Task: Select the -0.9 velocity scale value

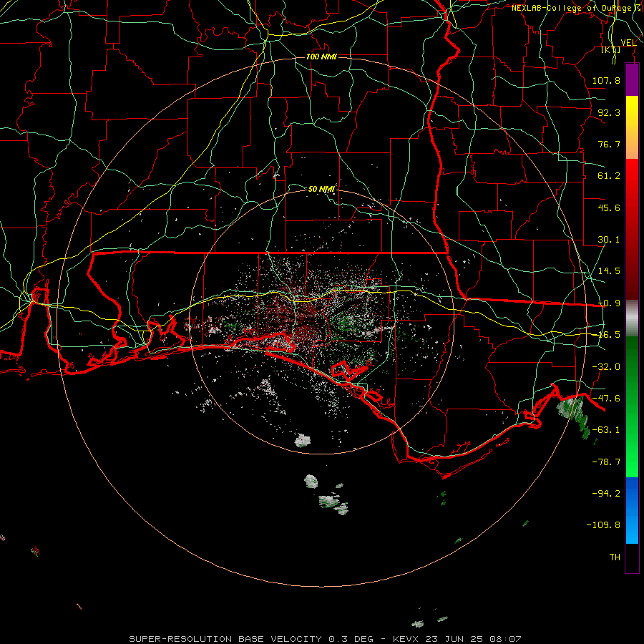Action: coord(609,303)
